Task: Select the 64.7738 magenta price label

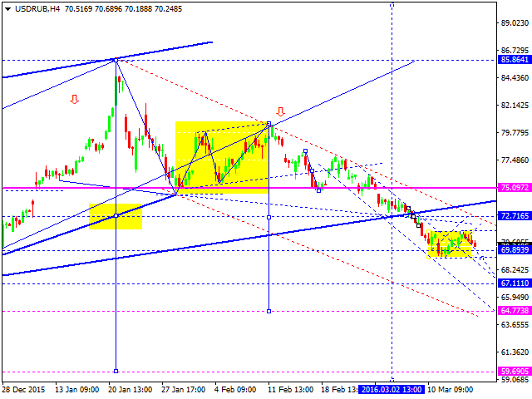Action: click(515, 311)
